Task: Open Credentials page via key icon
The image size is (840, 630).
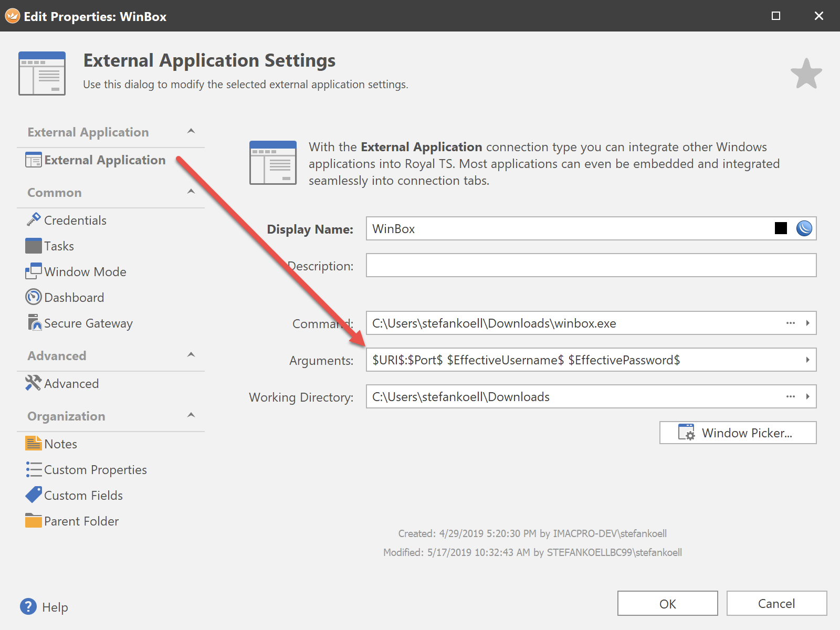Action: [x=34, y=219]
